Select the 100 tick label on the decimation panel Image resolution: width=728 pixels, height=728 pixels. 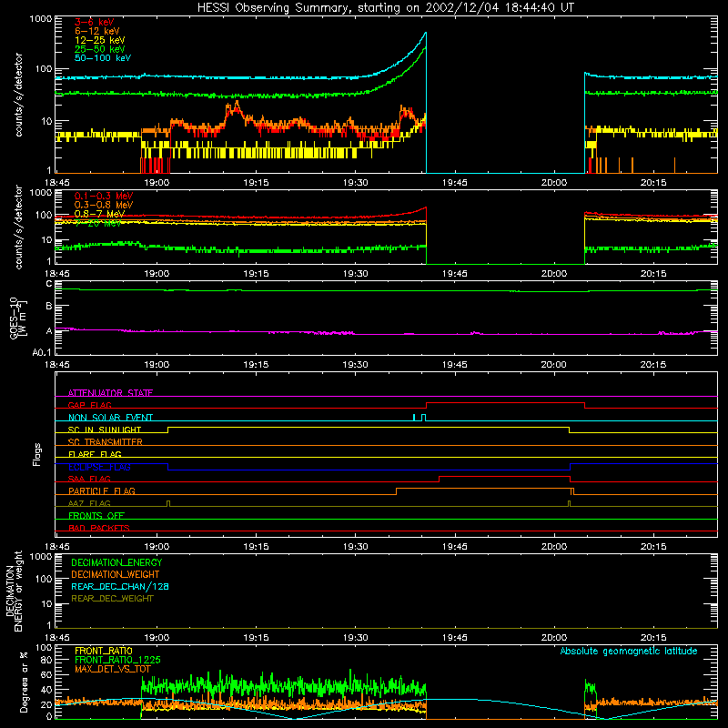click(x=44, y=579)
